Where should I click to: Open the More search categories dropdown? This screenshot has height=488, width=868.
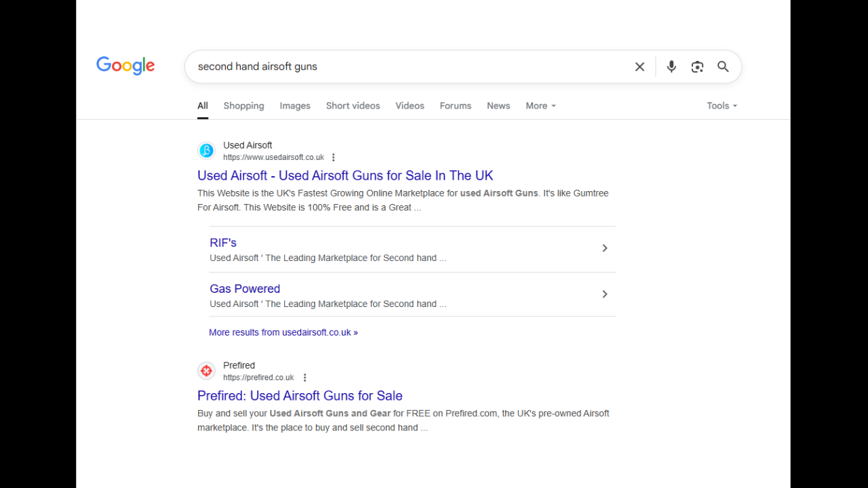tap(540, 106)
